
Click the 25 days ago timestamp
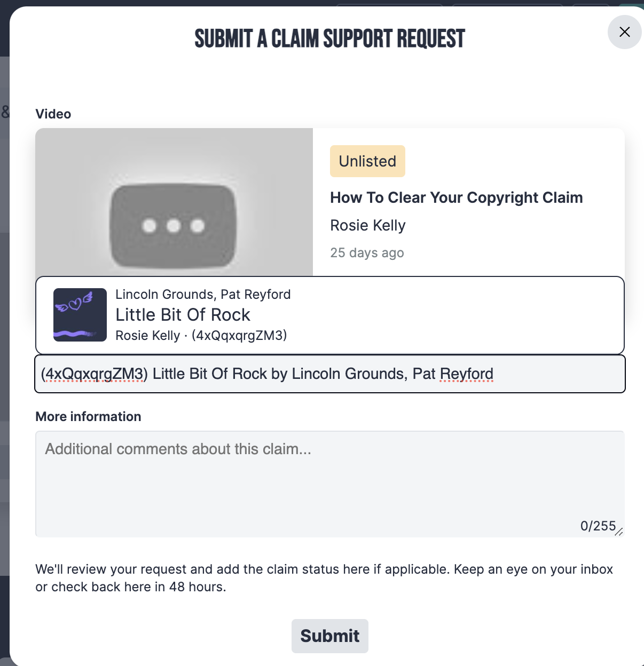[367, 252]
